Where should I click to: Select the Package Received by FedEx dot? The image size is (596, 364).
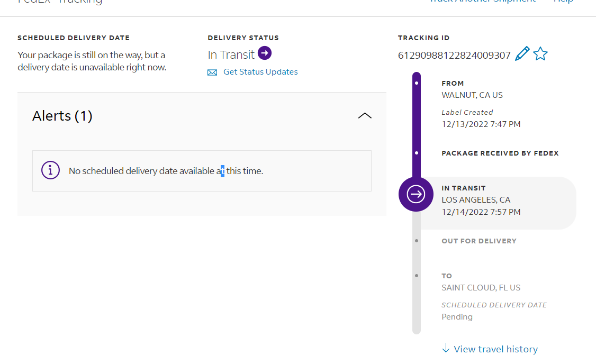[x=417, y=153]
